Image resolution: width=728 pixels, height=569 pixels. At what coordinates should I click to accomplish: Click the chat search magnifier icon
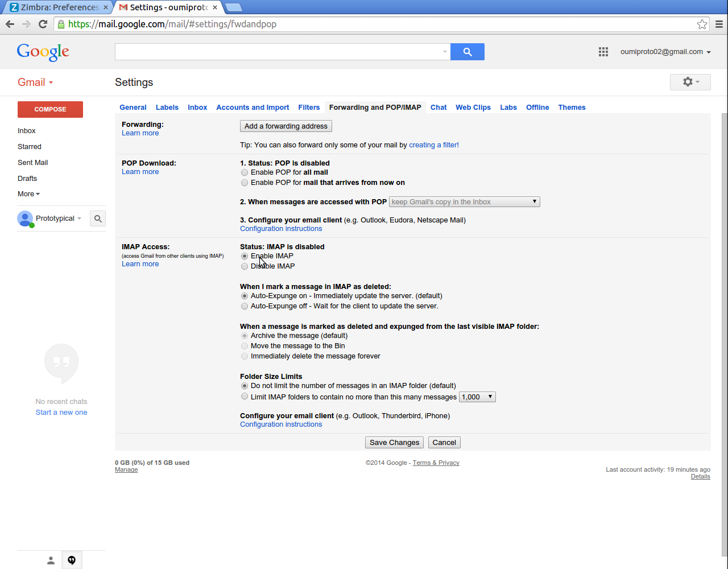pos(98,218)
